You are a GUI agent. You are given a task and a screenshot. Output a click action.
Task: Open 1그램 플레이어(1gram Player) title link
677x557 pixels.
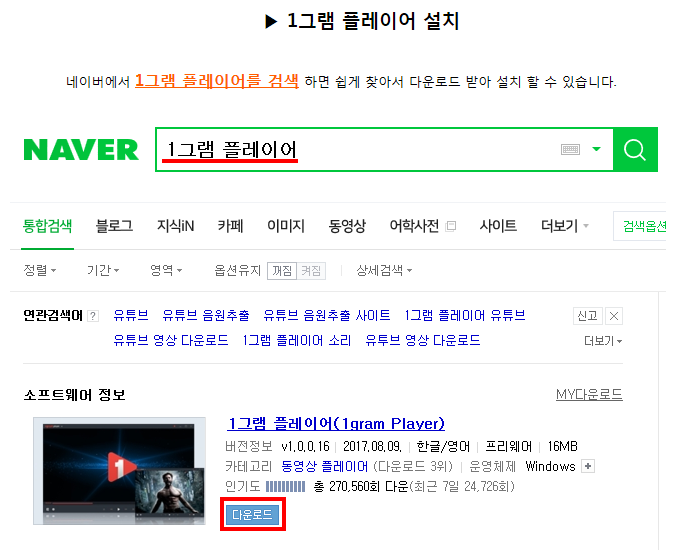coord(336,424)
